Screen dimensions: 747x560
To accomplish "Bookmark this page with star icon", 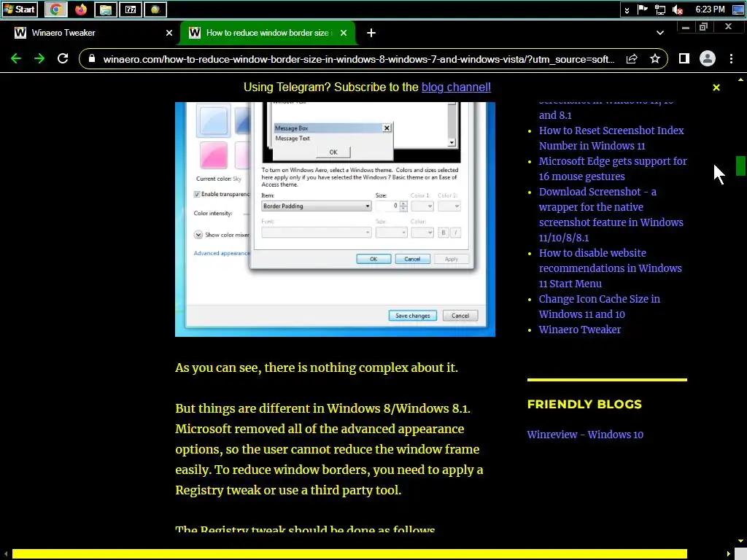I will (655, 58).
